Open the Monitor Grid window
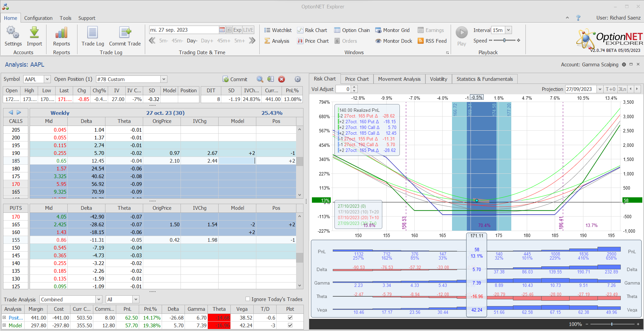 pos(392,30)
